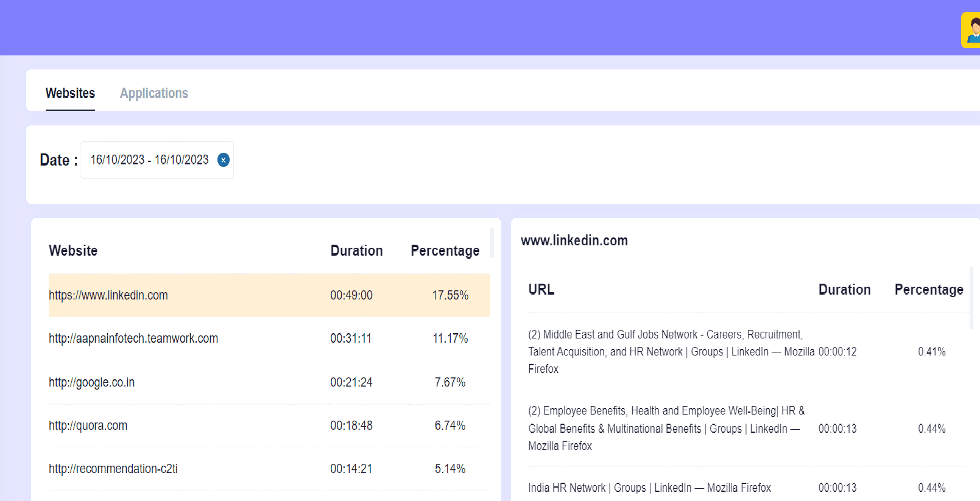Screen dimensions: 980x501
Task: Choose the recommendation-c2ti website entry
Action: 113,469
